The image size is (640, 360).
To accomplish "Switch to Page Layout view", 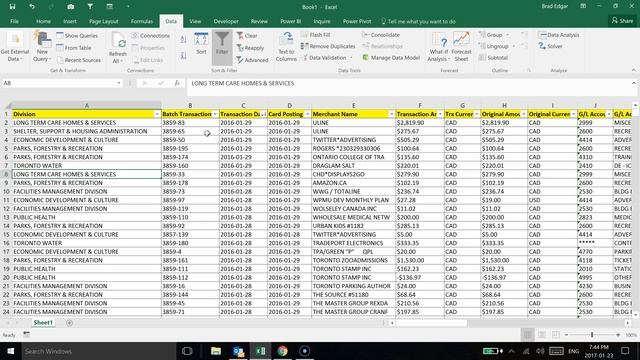I will pyautogui.click(x=542, y=335).
